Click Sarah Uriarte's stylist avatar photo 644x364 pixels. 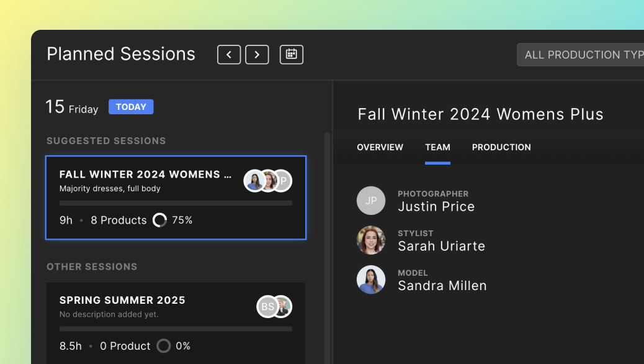(x=371, y=240)
